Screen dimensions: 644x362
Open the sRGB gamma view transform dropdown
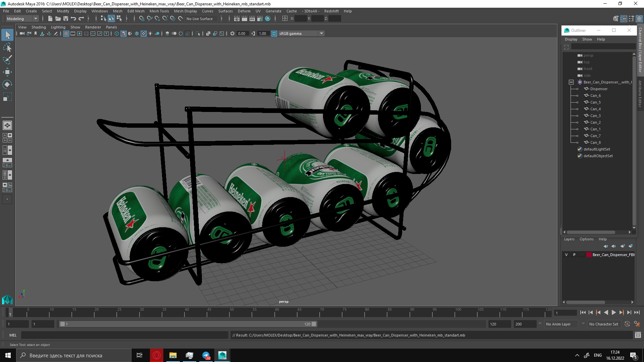tap(301, 34)
